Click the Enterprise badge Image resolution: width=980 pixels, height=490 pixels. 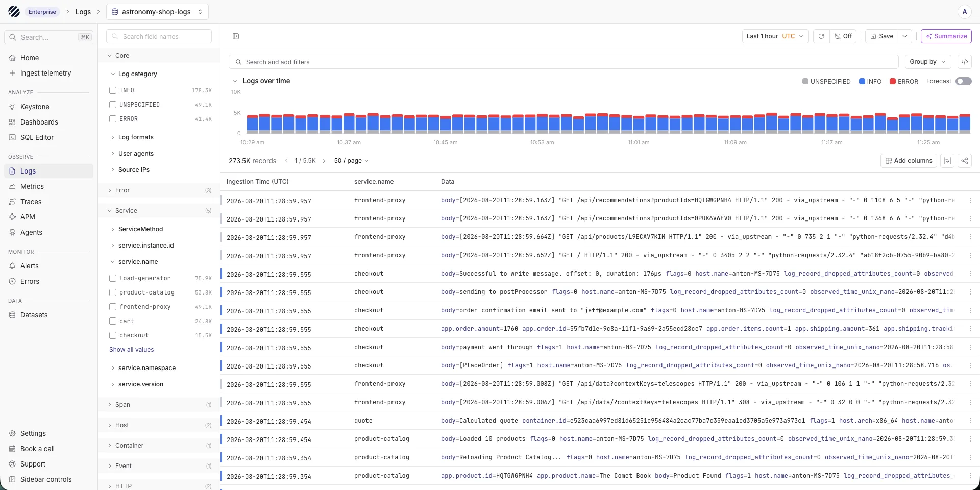point(42,12)
